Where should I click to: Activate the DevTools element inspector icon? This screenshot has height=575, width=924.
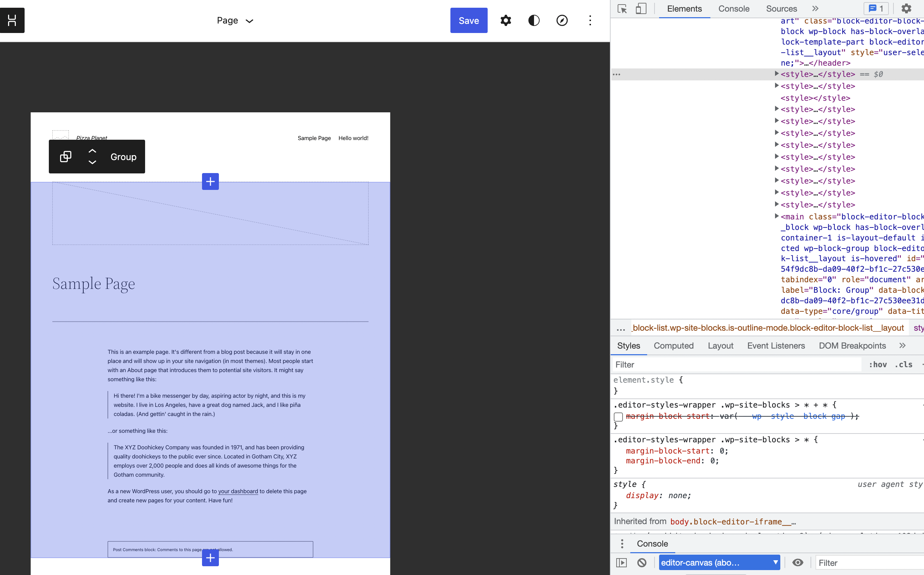tap(622, 9)
